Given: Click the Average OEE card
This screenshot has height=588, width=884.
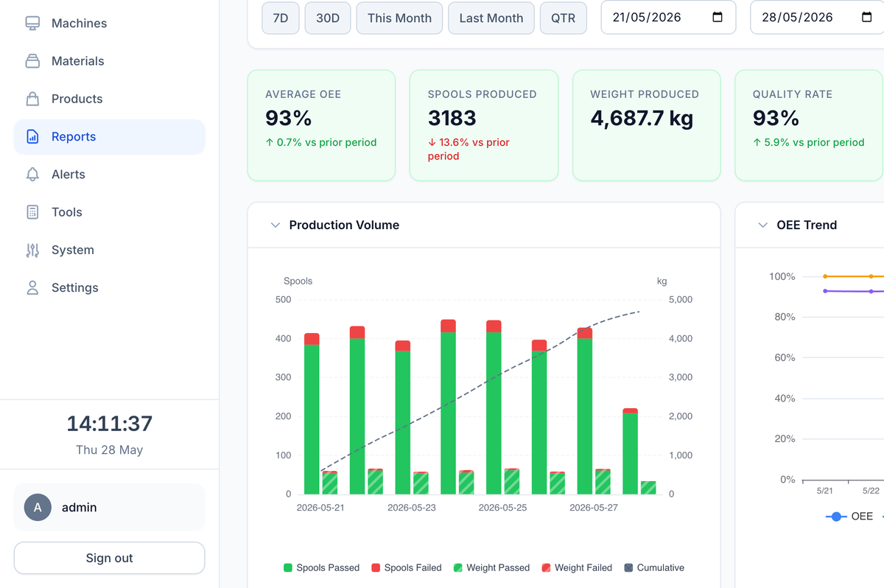Looking at the screenshot, I should click(x=321, y=125).
